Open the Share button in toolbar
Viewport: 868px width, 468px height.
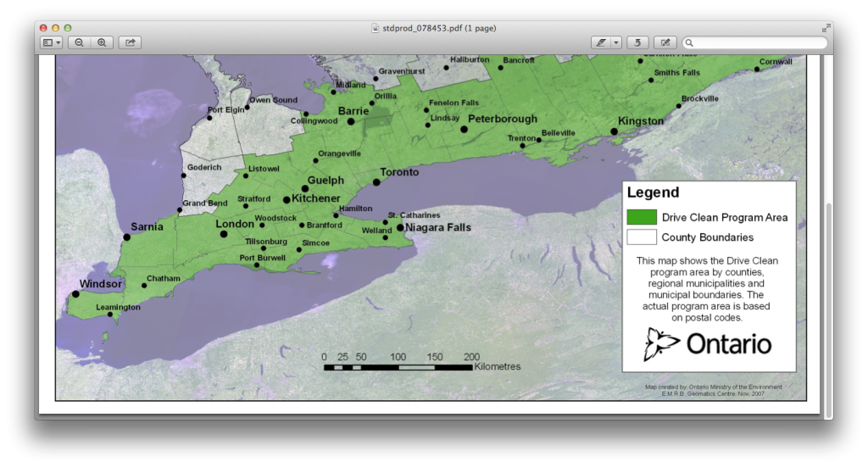click(130, 42)
